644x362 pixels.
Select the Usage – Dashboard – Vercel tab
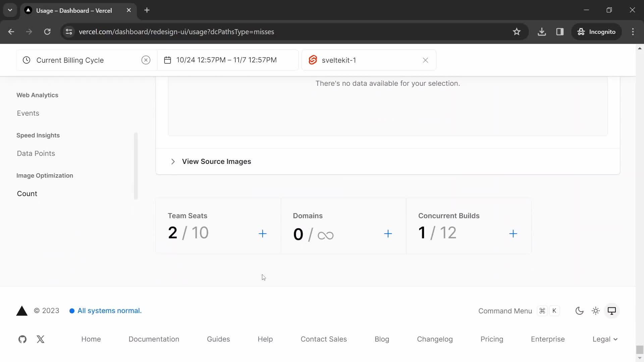(x=78, y=10)
